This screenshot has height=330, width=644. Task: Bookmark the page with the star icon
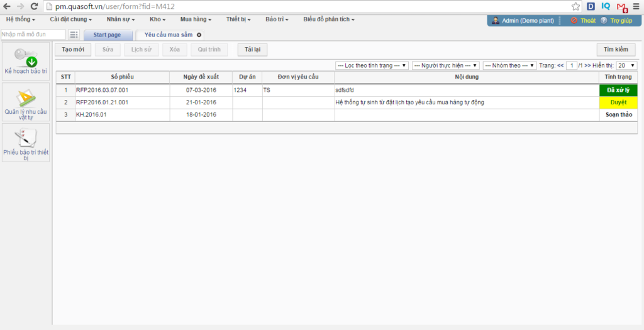(x=576, y=6)
